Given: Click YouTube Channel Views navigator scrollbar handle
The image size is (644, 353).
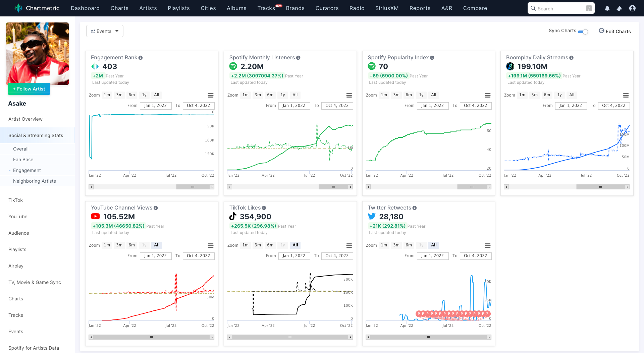Looking at the screenshot, I should 152,337.
